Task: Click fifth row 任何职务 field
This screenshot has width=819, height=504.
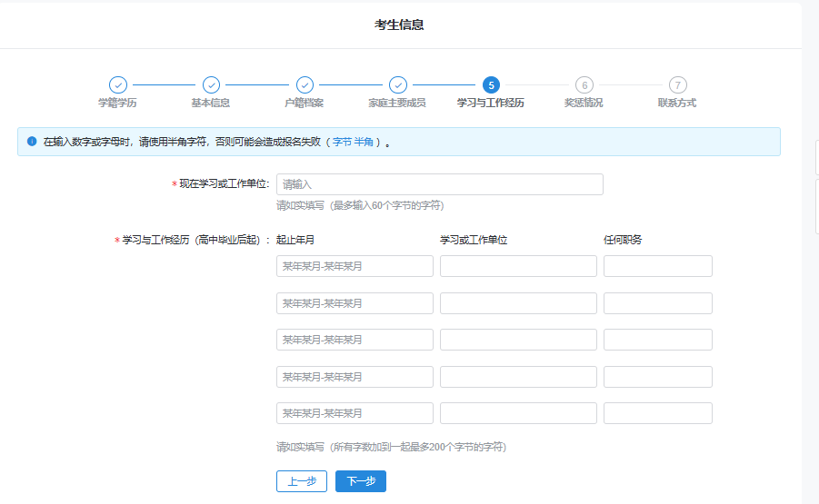Action: (x=658, y=413)
